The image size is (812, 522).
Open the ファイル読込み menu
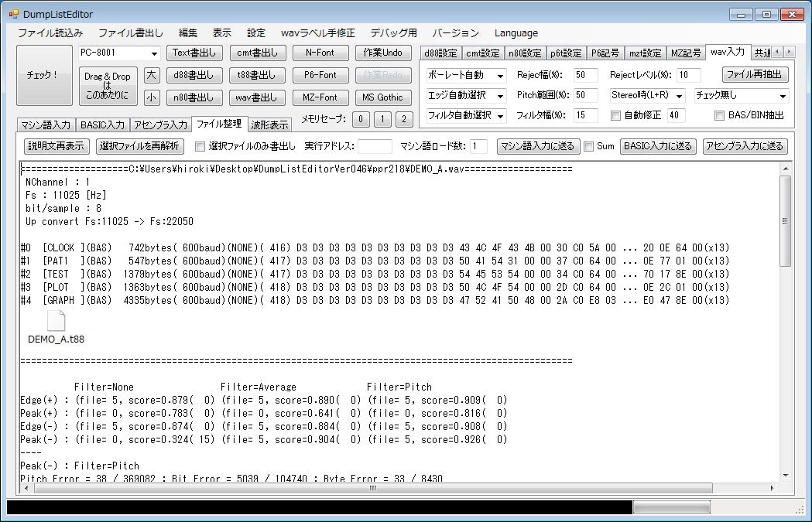[50, 33]
